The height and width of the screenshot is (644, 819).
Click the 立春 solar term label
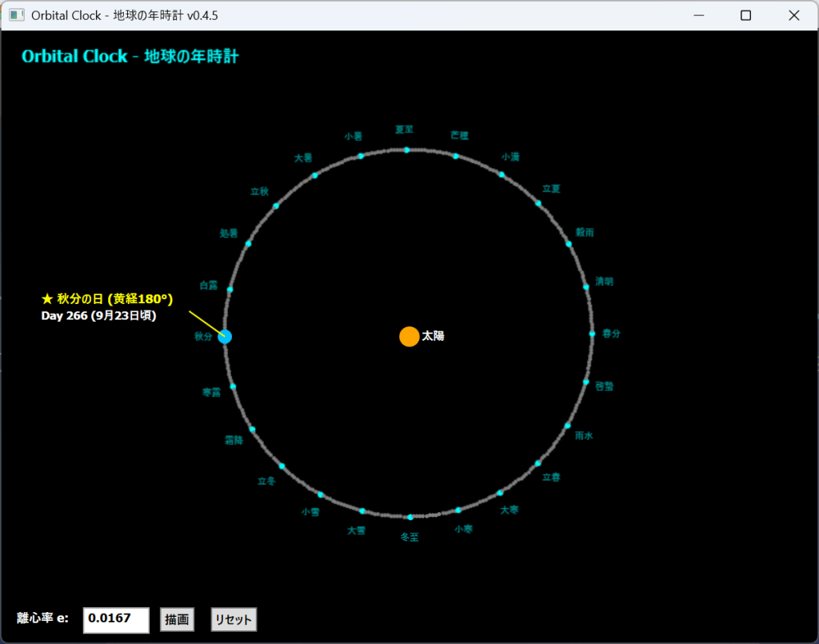[551, 477]
